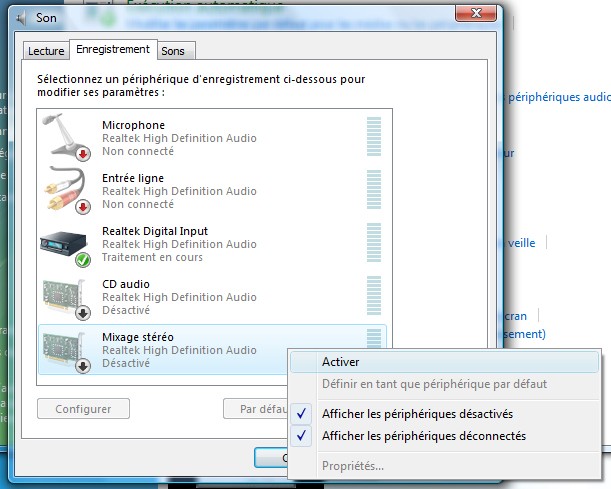Choose Activer in the context menu
The height and width of the screenshot is (489, 611).
341,362
